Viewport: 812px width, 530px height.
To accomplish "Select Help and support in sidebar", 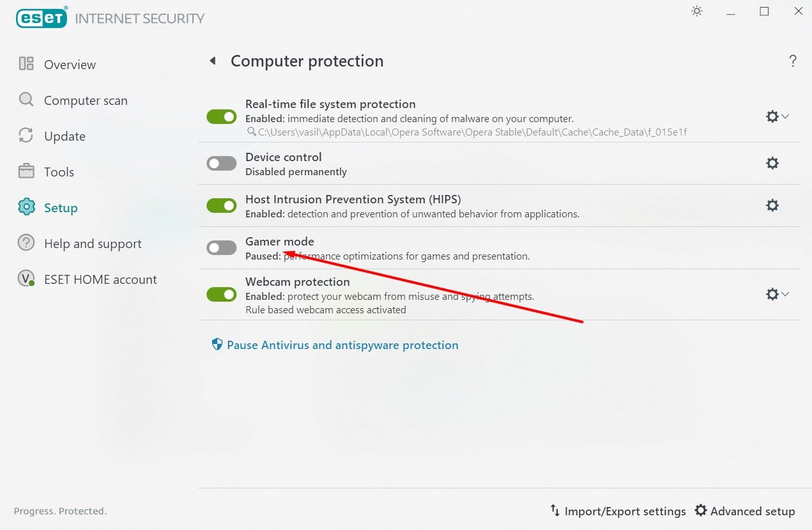I will tap(93, 244).
